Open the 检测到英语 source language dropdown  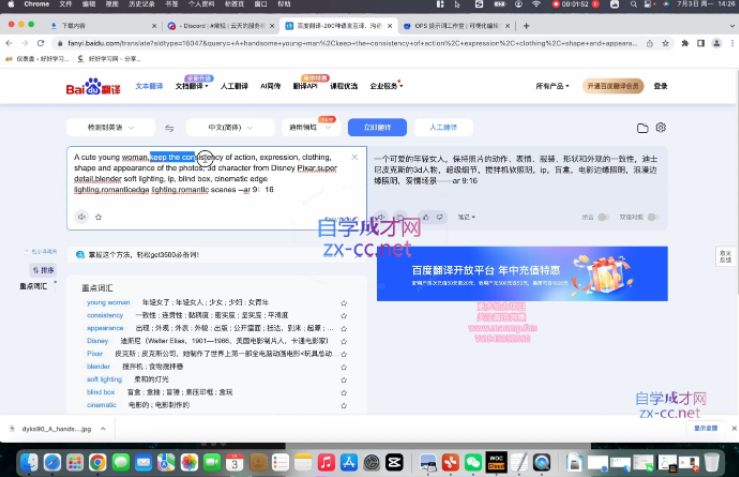tap(110, 128)
